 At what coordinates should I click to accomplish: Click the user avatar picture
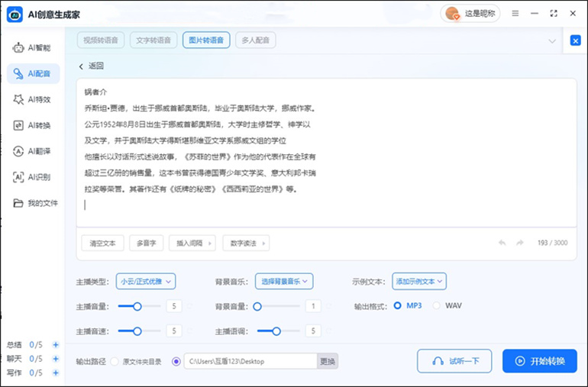click(452, 14)
